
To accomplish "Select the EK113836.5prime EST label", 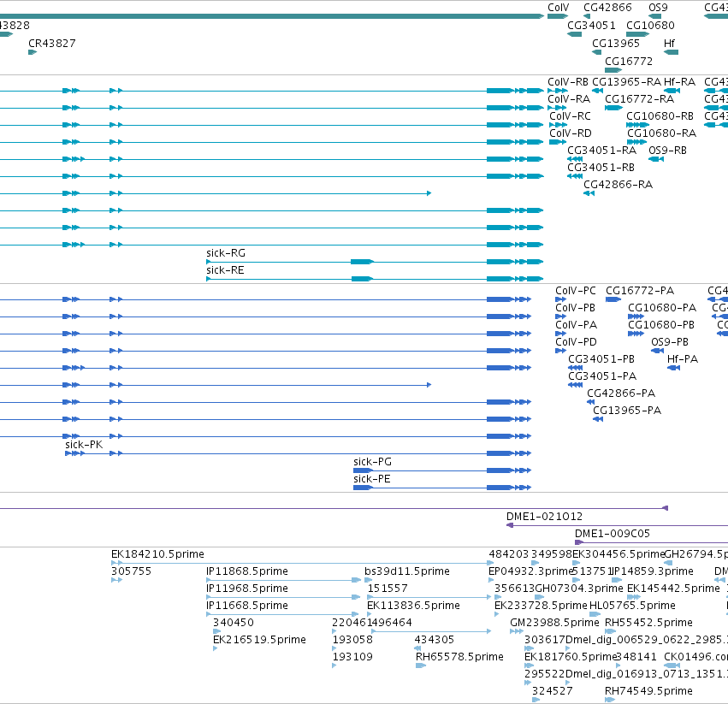I will (x=413, y=606).
